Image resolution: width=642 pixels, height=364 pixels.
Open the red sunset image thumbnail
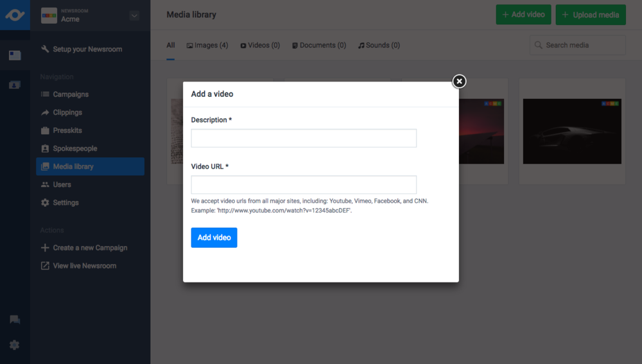pos(481,131)
